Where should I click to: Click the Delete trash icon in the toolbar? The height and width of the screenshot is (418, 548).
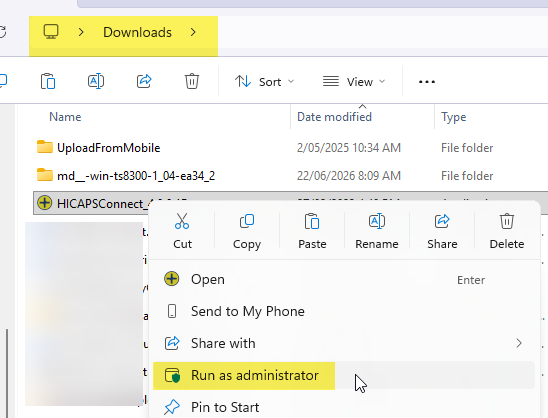(x=192, y=81)
